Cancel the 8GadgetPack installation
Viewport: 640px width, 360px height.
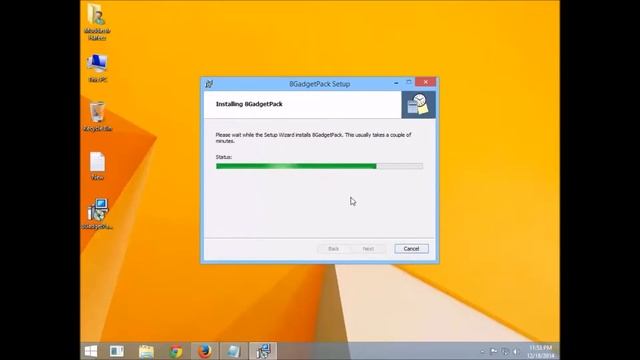pos(411,249)
